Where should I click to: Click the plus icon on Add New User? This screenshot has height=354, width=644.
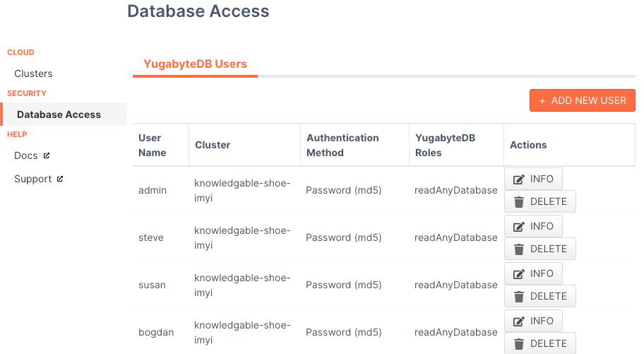coord(542,101)
